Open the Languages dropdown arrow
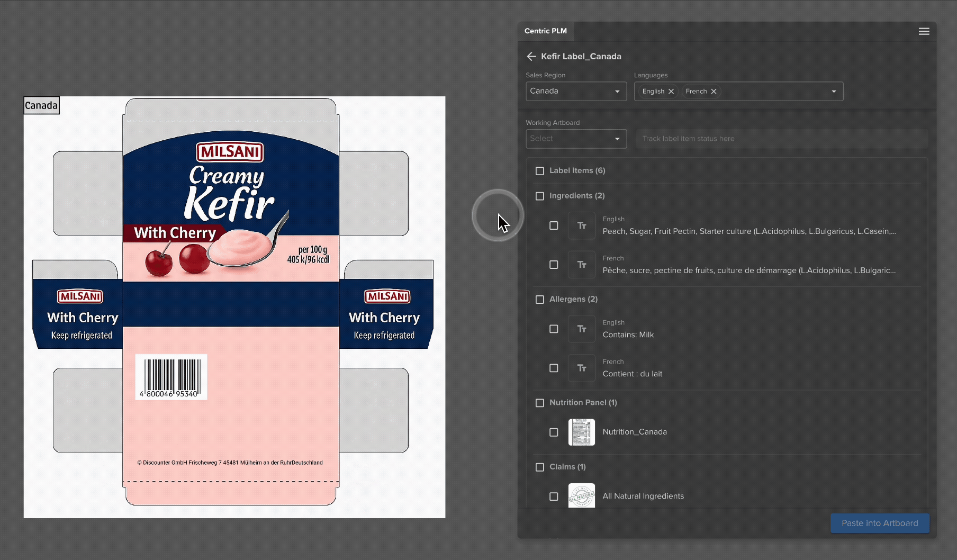957x560 pixels. coord(834,92)
